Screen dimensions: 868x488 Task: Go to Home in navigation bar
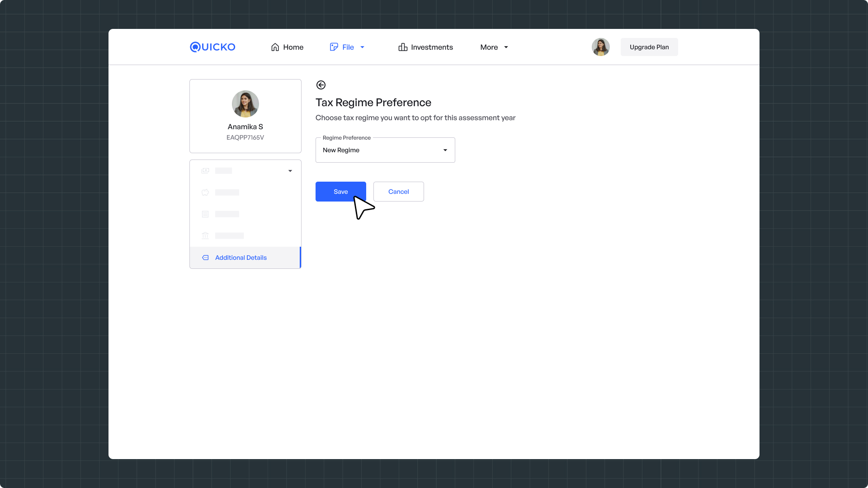click(x=287, y=47)
